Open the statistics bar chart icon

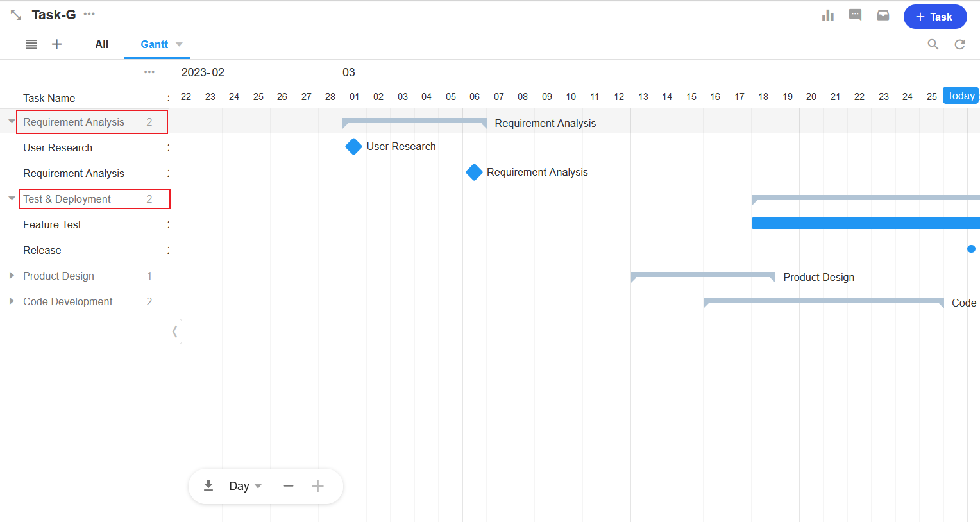(x=828, y=15)
